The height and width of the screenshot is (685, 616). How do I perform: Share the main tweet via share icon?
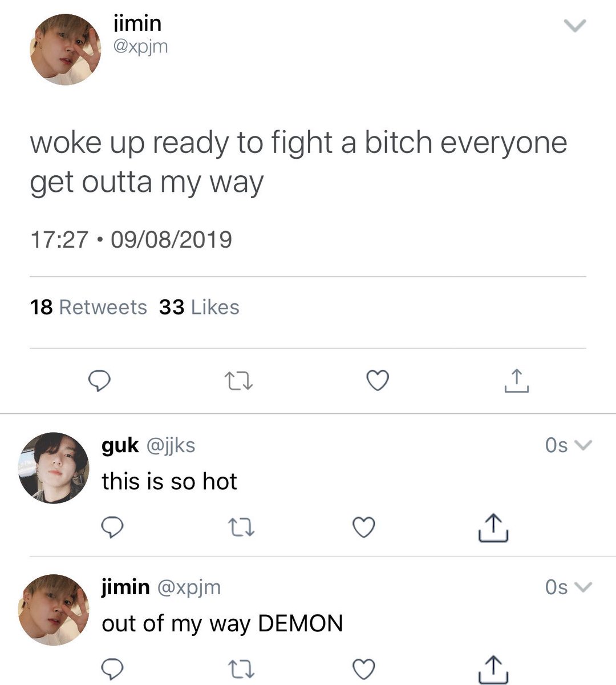coord(517,381)
